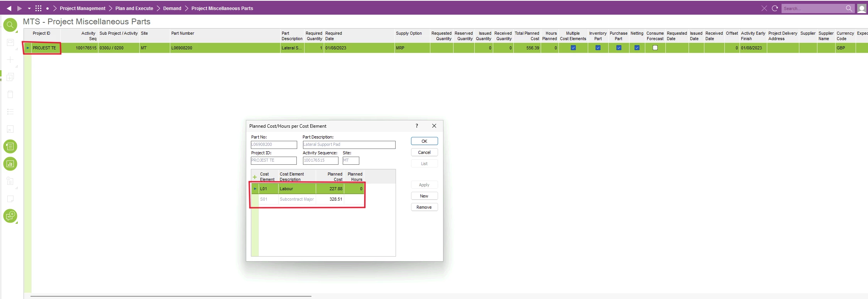Toggle the Inventory Part checkbox
The width and height of the screenshot is (868, 299).
pos(598,48)
